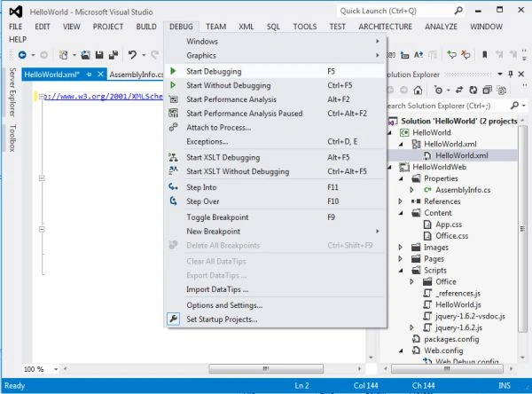The image size is (532, 394).
Task: Follow the w3.org XMLSchema link in editor
Action: pos(104,96)
